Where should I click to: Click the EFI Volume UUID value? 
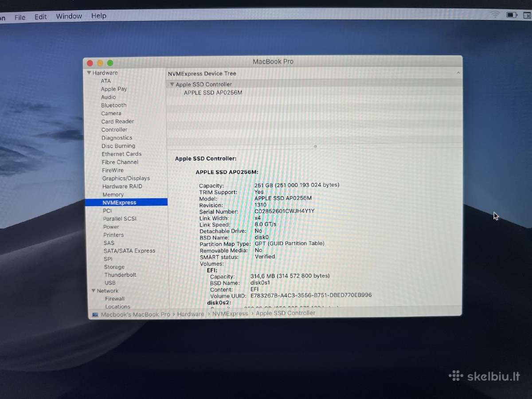(x=311, y=295)
